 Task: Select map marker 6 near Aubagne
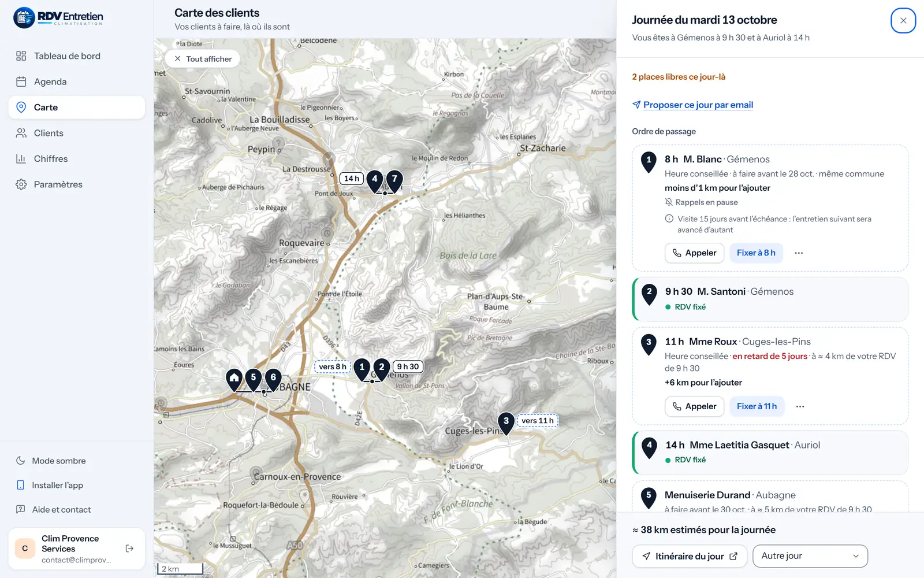273,380
